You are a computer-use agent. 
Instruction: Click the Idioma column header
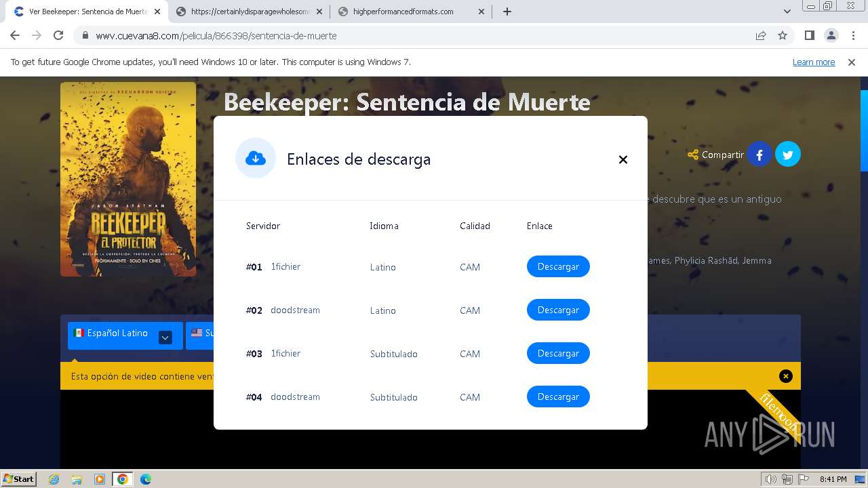(384, 226)
